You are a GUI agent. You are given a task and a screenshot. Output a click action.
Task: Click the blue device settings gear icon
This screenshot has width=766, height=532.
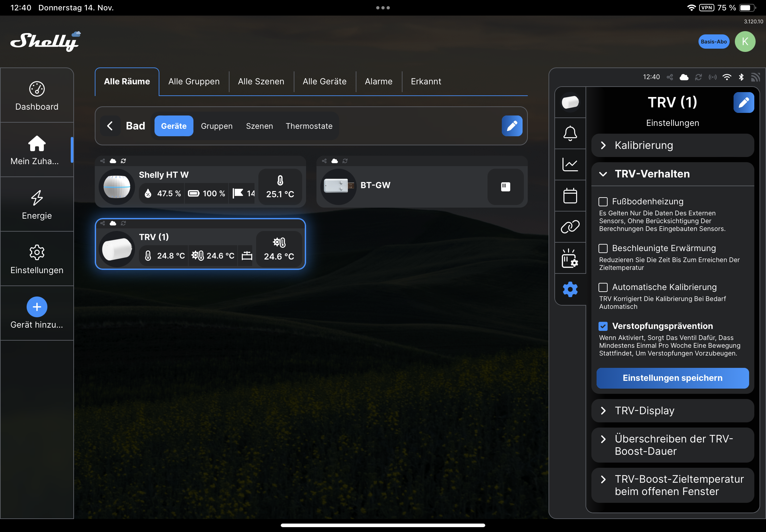click(x=570, y=289)
